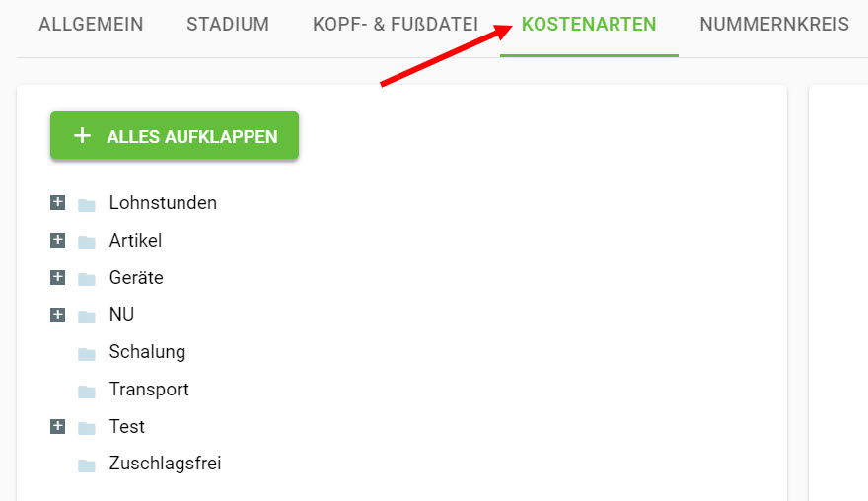Viewport: 868px width, 501px height.
Task: Expand the Test tree node
Action: pyautogui.click(x=57, y=427)
